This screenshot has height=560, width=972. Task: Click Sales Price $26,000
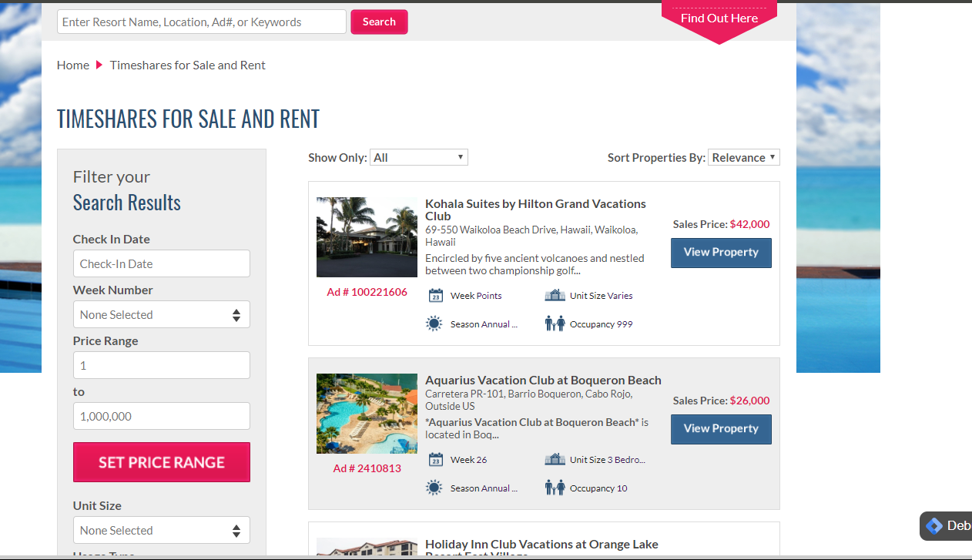[721, 401]
